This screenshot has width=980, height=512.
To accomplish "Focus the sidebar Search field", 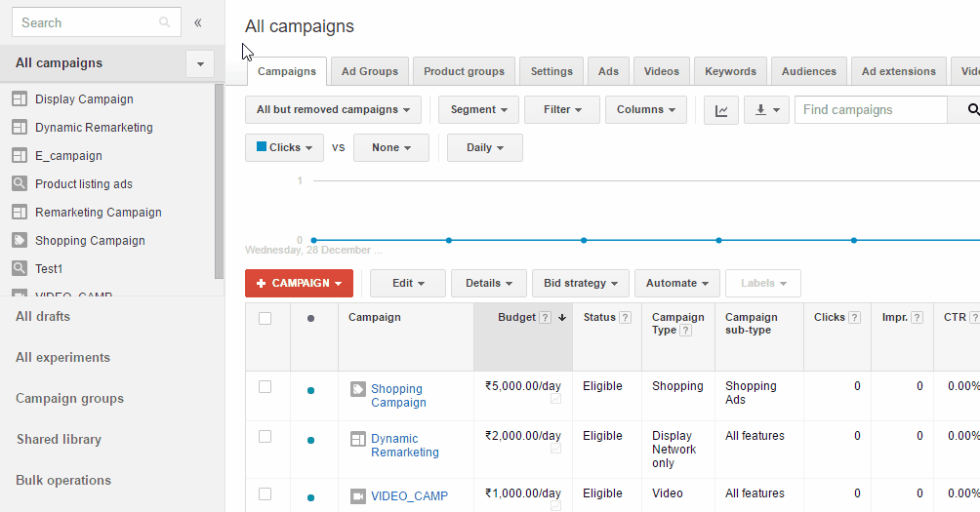I will 97,22.
